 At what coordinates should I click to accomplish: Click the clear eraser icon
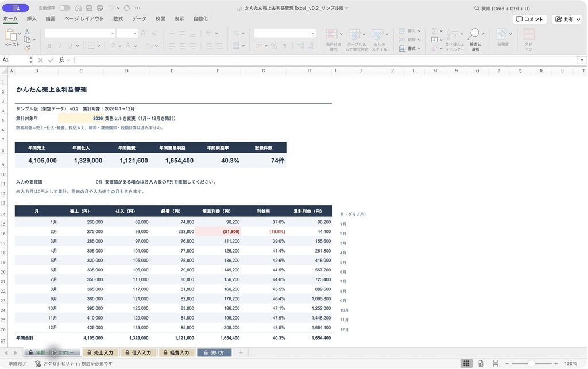435,48
